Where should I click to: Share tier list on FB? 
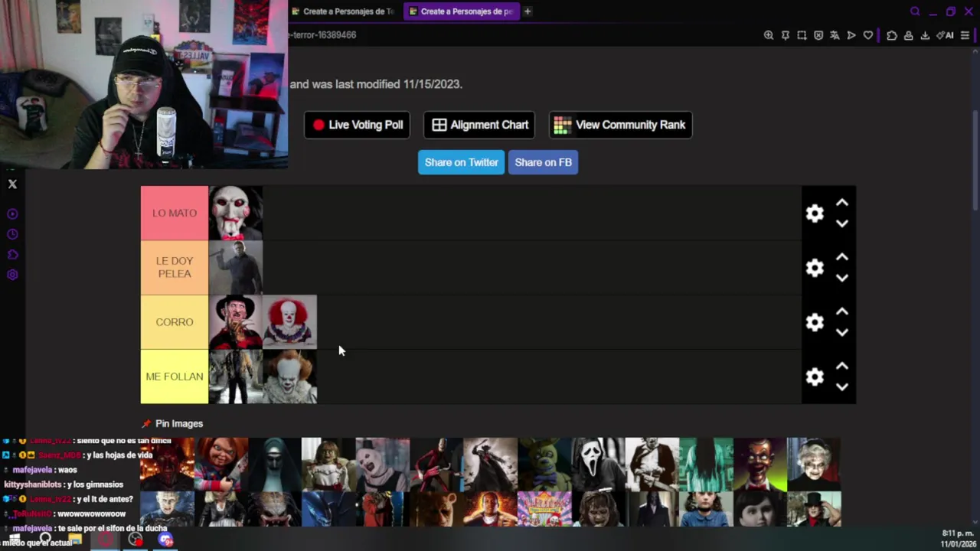click(x=543, y=162)
